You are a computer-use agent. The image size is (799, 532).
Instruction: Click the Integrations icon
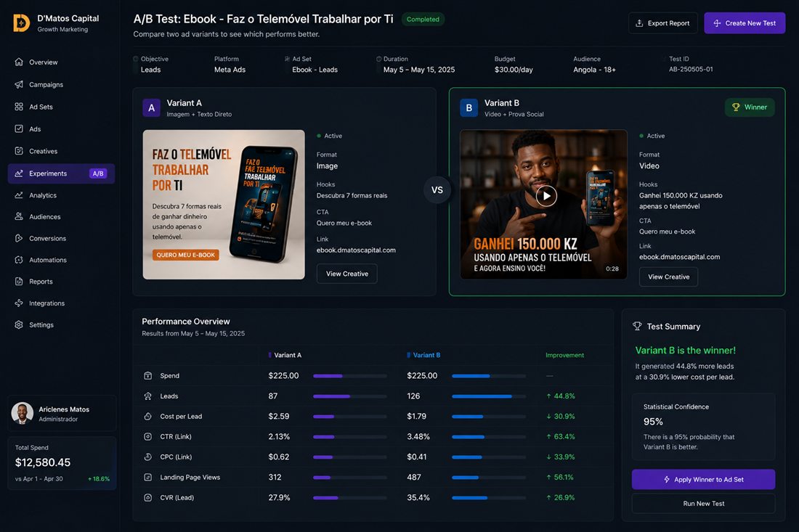pyautogui.click(x=19, y=303)
